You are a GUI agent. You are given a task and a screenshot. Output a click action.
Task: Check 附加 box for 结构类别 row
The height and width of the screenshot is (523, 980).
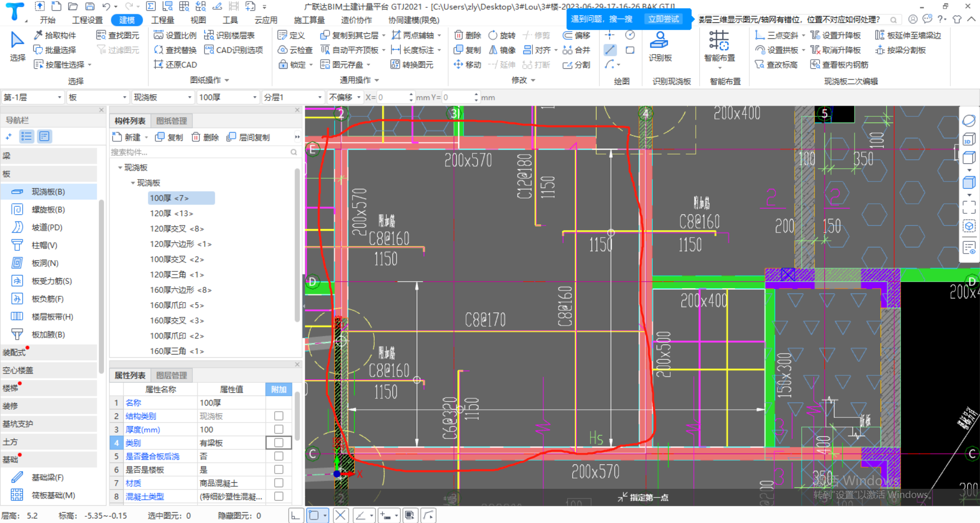point(279,416)
